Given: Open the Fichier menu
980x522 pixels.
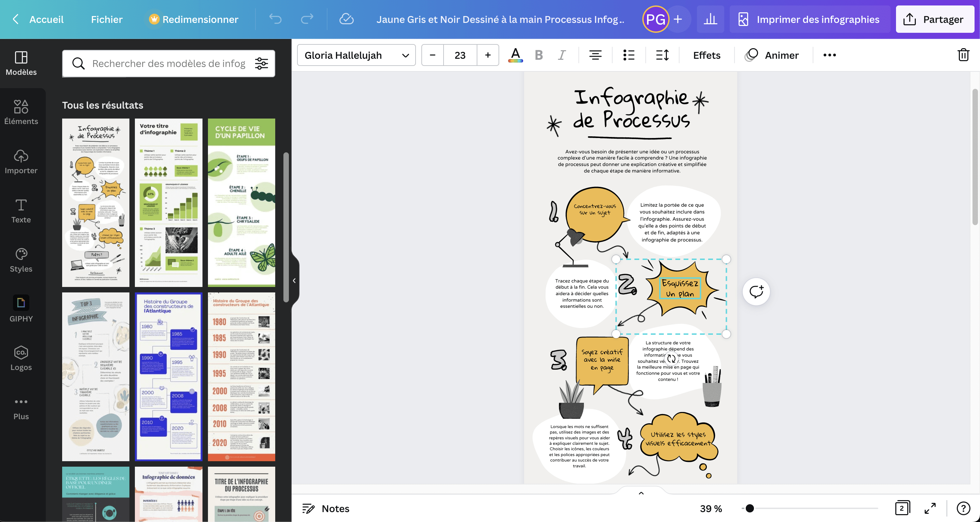Looking at the screenshot, I should pos(107,19).
